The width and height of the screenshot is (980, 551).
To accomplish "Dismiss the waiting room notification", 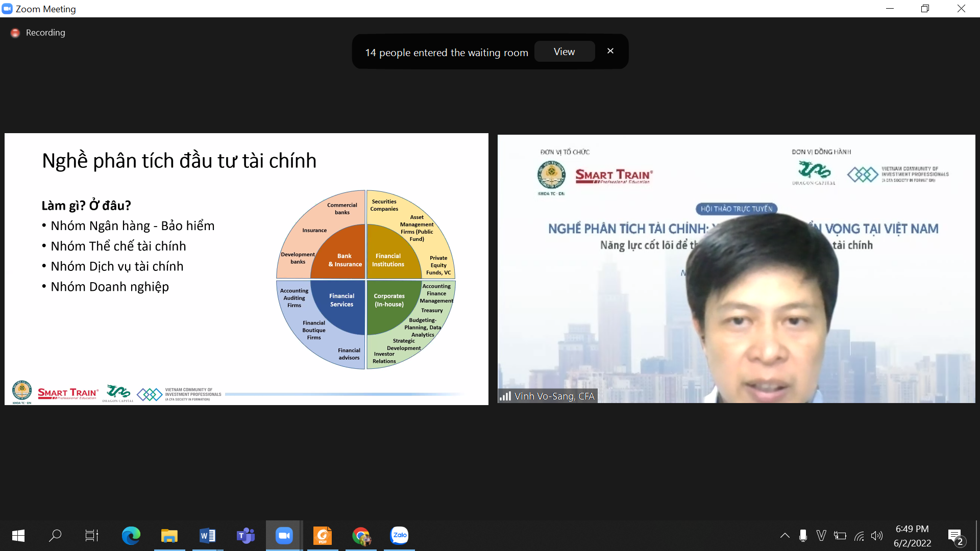I will click(x=610, y=51).
